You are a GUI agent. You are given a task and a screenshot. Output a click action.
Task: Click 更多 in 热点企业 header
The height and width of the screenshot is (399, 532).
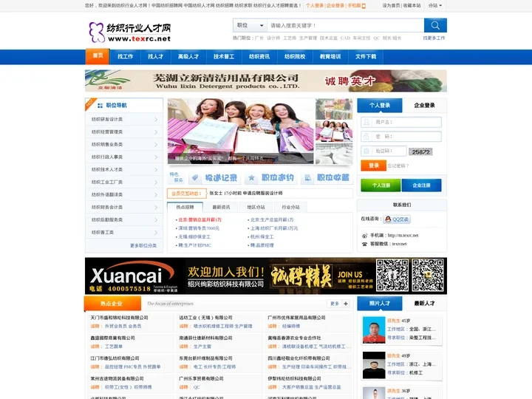click(x=335, y=304)
